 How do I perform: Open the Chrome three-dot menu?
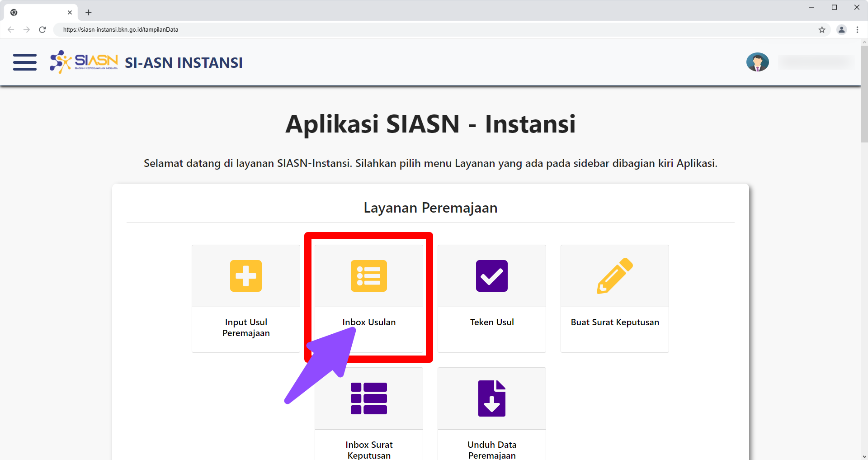tap(857, 30)
